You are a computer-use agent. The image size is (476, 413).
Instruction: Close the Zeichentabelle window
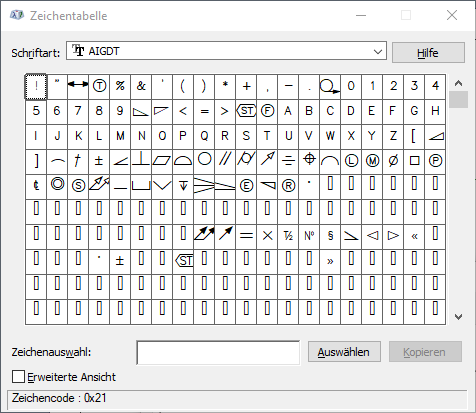[452, 15]
